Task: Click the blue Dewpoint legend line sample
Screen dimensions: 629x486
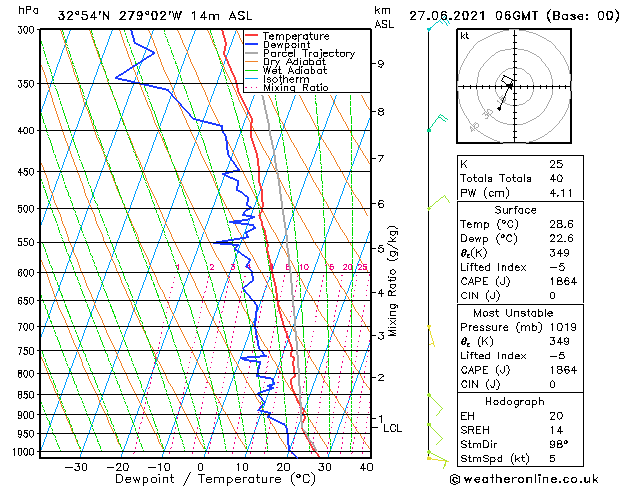Action: (x=251, y=45)
